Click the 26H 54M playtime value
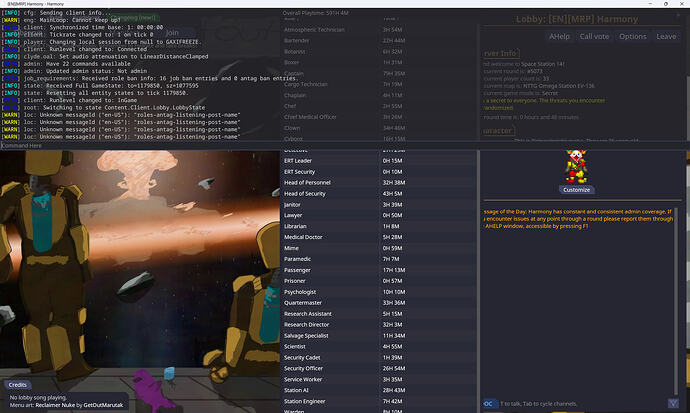690x413 pixels. pos(394,368)
